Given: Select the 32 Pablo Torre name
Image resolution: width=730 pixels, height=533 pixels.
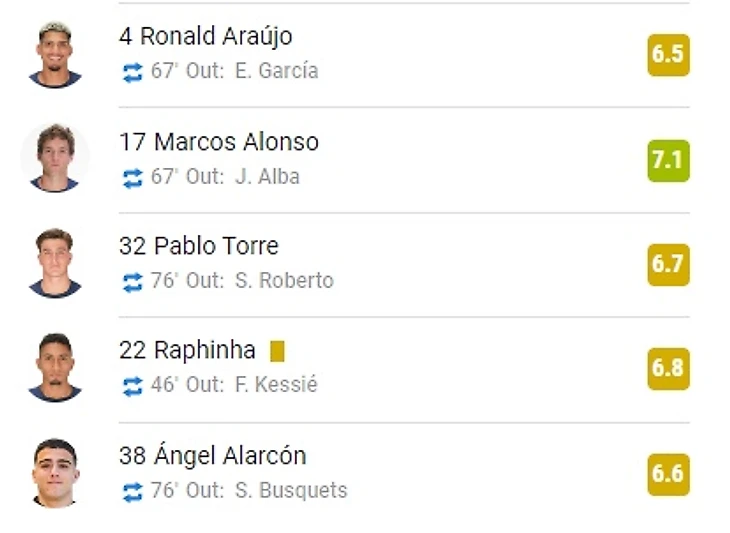Looking at the screenshot, I should pyautogui.click(x=198, y=246).
